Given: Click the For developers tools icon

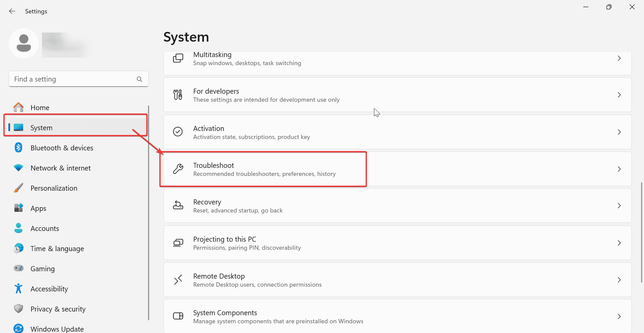Looking at the screenshot, I should [178, 95].
